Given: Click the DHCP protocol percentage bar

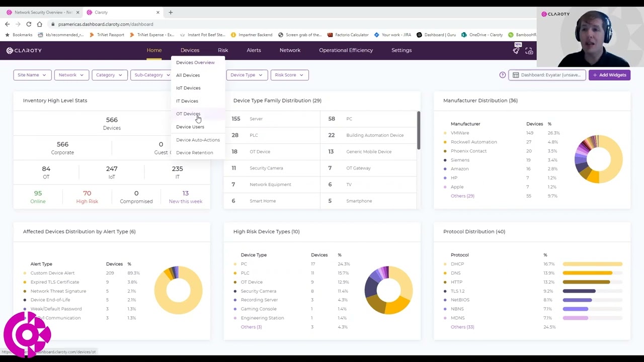Looking at the screenshot, I should click(592, 264).
